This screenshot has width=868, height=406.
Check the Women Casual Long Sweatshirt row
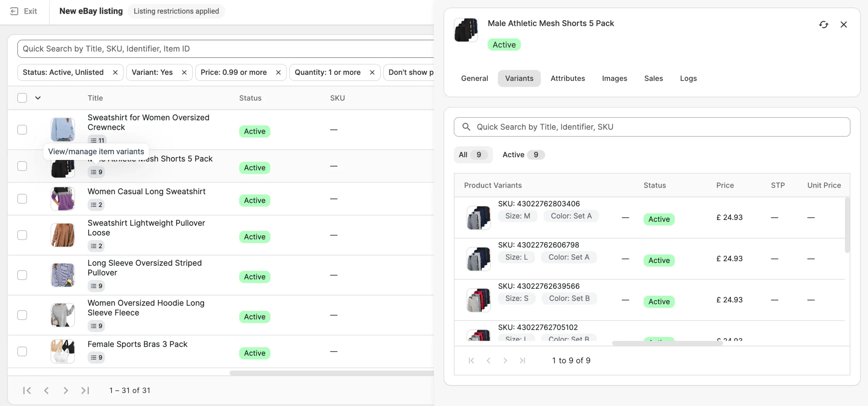point(22,199)
